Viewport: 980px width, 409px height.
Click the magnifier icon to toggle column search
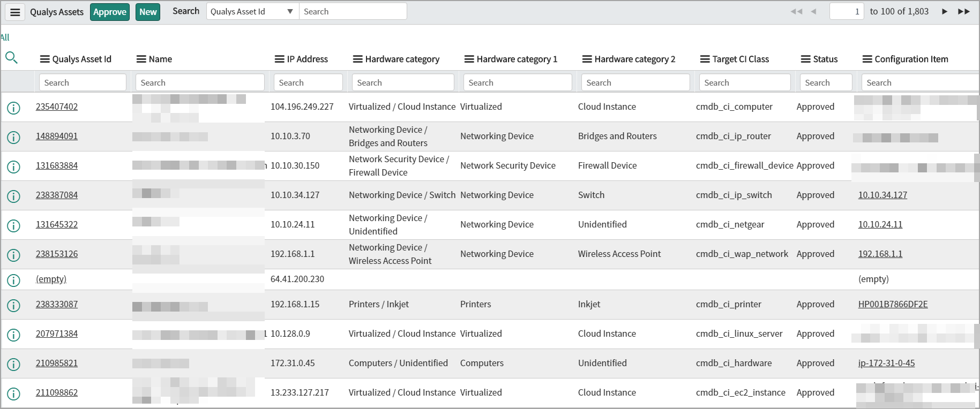pyautogui.click(x=11, y=58)
